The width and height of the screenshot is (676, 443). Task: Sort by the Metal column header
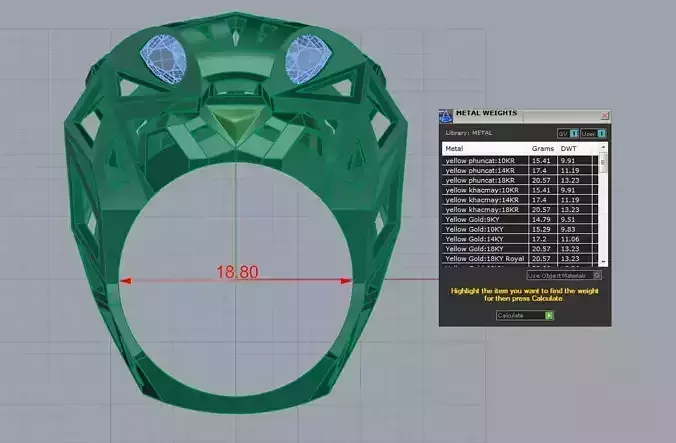(x=486, y=148)
